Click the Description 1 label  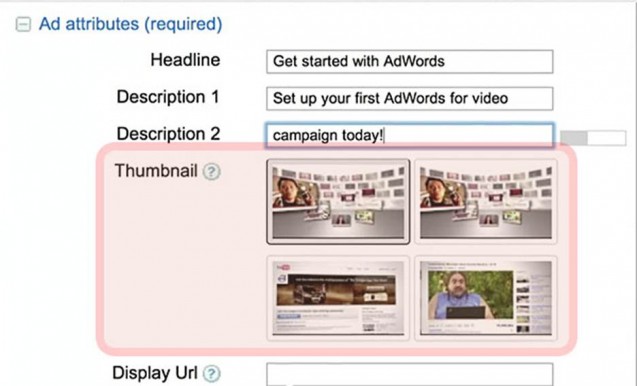(168, 97)
